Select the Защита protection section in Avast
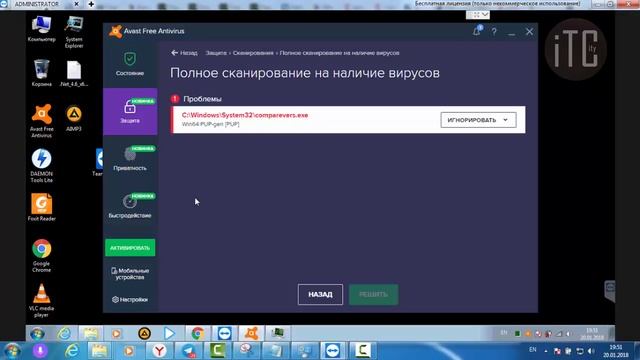This screenshot has height=360, width=640. (x=130, y=111)
